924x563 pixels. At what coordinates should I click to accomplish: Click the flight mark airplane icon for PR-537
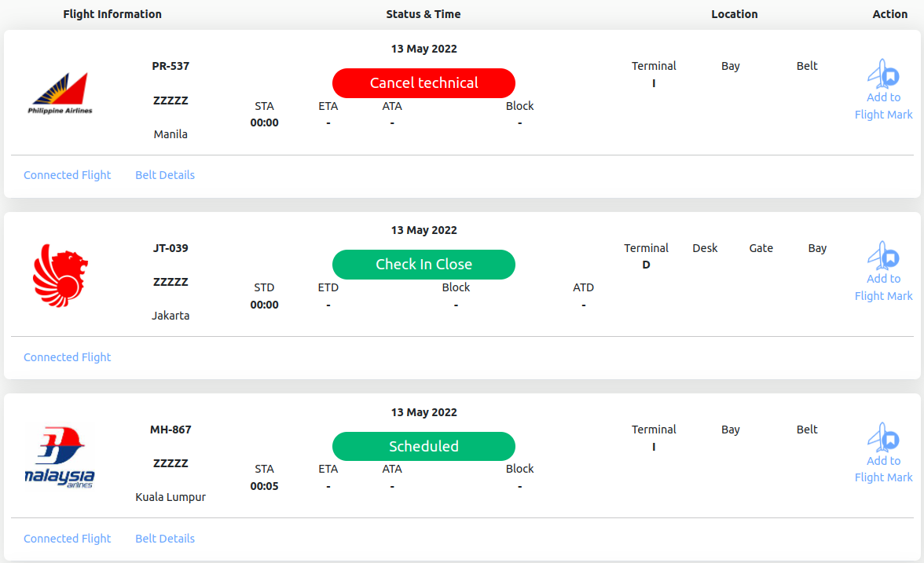[883, 75]
